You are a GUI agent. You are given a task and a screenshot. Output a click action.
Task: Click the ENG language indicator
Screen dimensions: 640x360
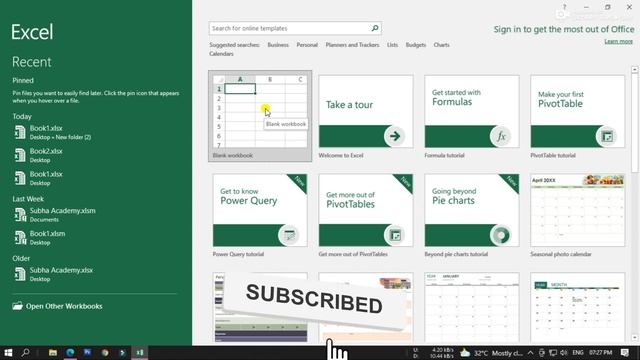tap(578, 353)
